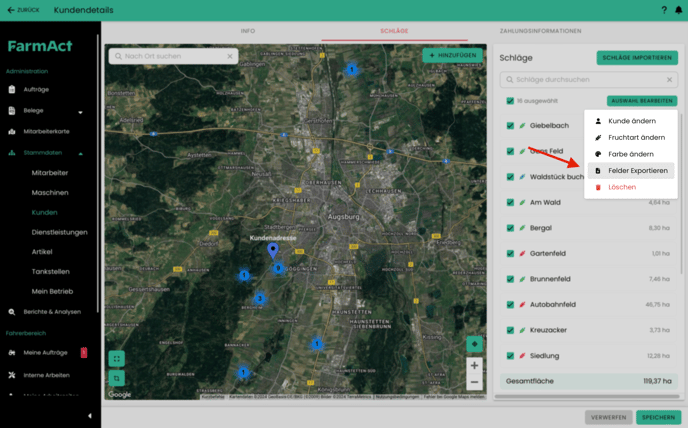Uncheck the Waldstück buch checkbox
Screen dimensions: 688x428
[x=510, y=177]
